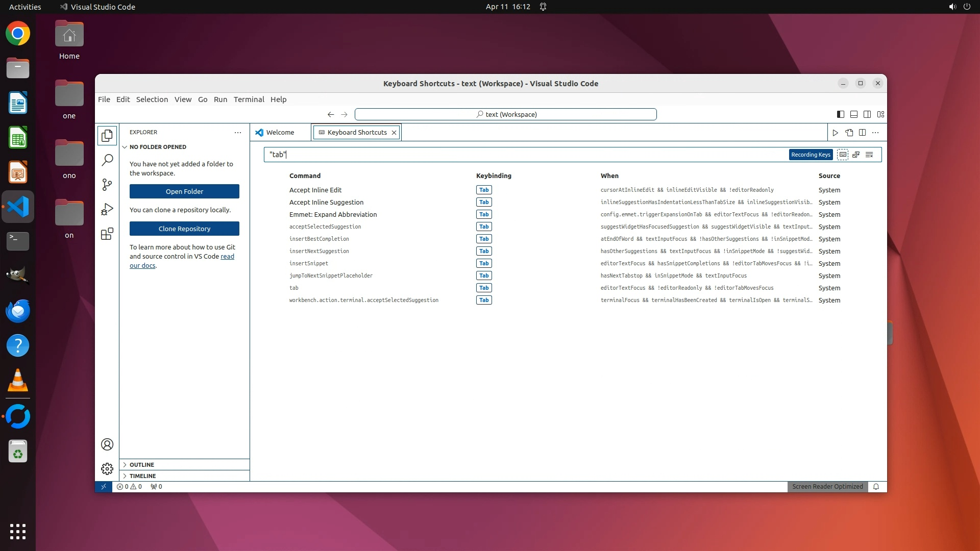Switch to the Welcome tab

pyautogui.click(x=280, y=133)
